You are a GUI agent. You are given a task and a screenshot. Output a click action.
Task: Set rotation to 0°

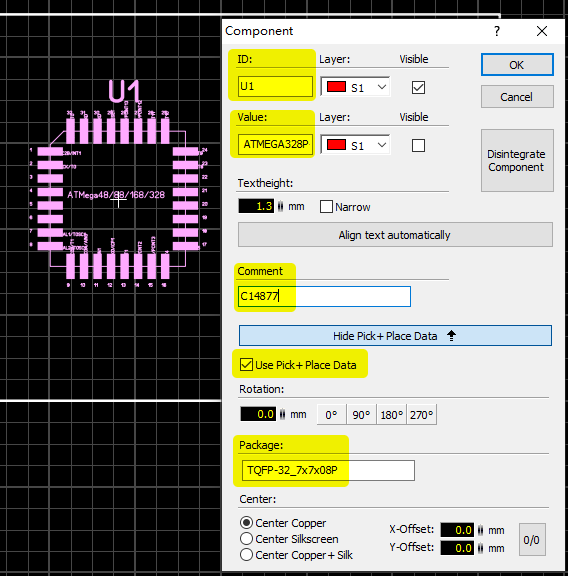click(x=331, y=415)
